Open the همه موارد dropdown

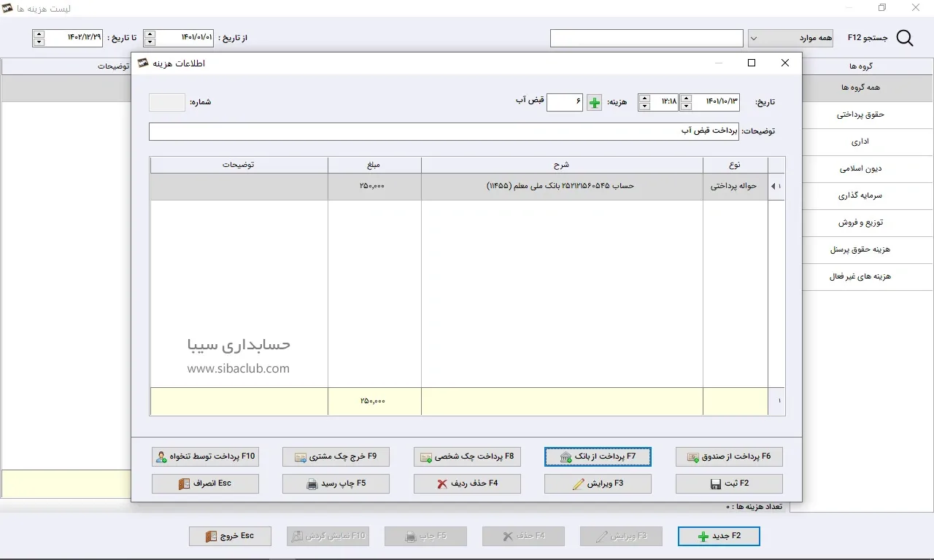coord(790,38)
